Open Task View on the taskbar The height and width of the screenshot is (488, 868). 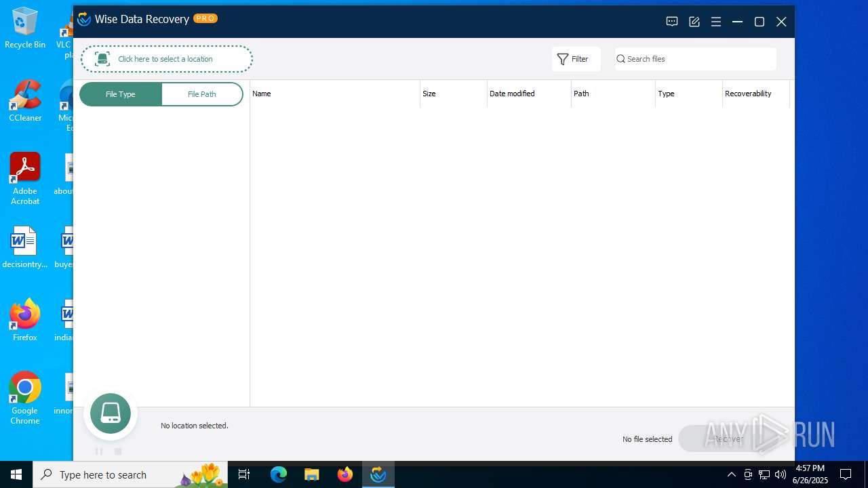245,474
